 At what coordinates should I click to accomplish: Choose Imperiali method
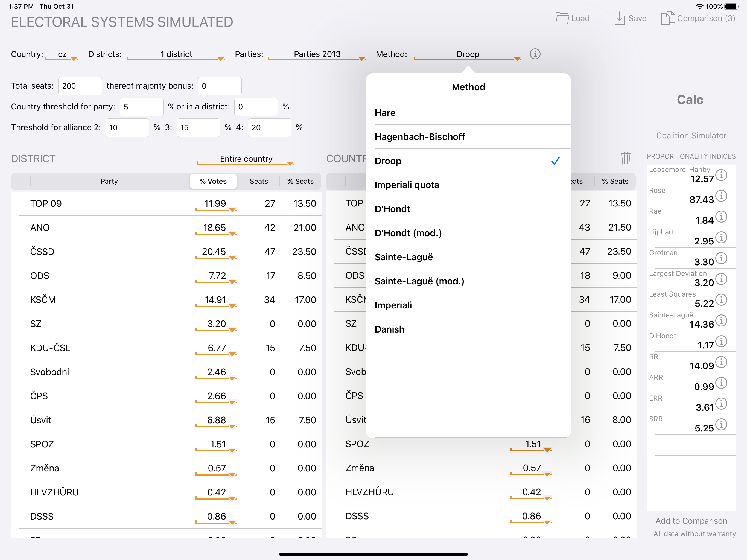468,305
